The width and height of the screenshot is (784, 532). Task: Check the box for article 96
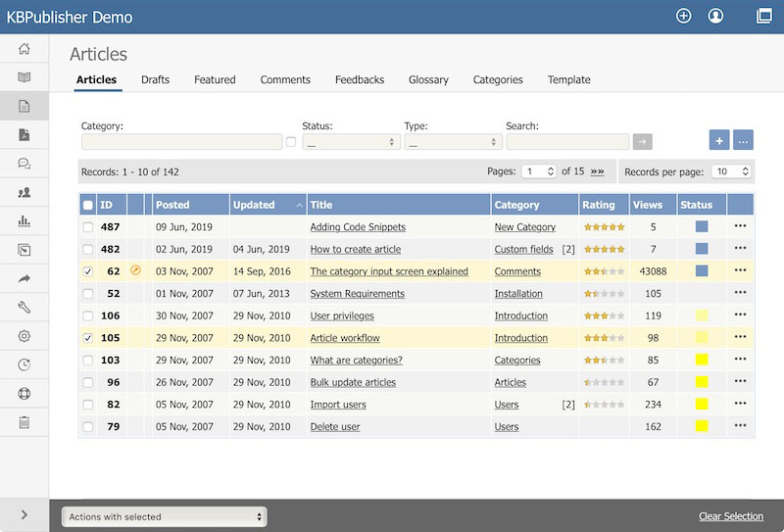[87, 382]
